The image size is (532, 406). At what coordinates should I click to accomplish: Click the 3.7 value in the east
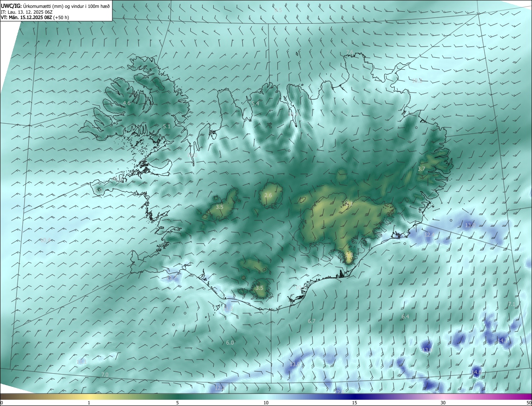[x=421, y=169]
